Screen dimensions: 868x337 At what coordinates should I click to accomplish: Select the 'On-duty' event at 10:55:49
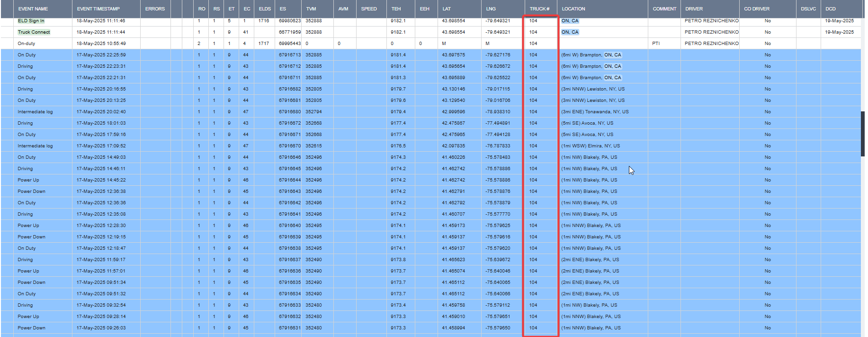click(27, 44)
